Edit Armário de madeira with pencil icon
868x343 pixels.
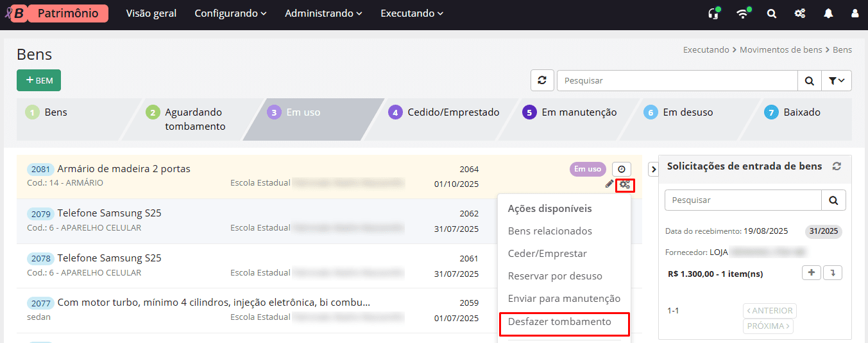click(x=609, y=185)
